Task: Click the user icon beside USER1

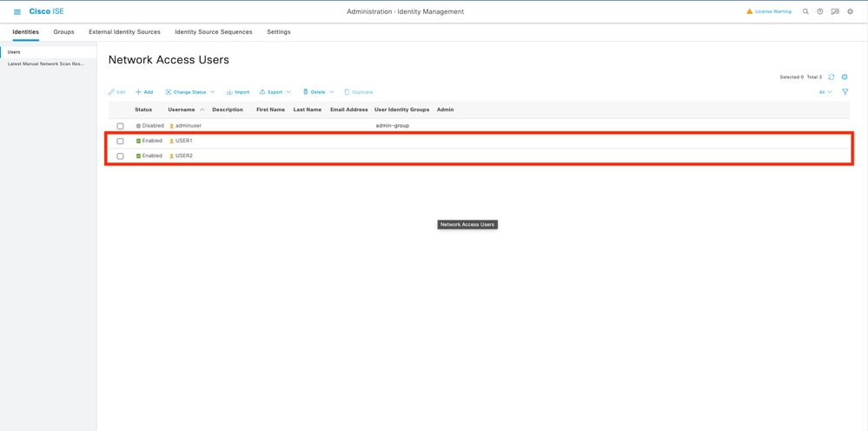Action: point(172,141)
